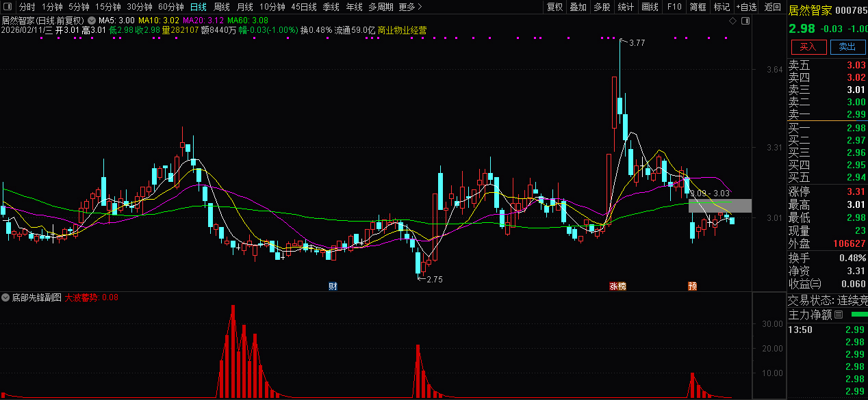Click the 标记 mark button
Image resolution: width=868 pixels, height=400 pixels.
(x=722, y=7)
